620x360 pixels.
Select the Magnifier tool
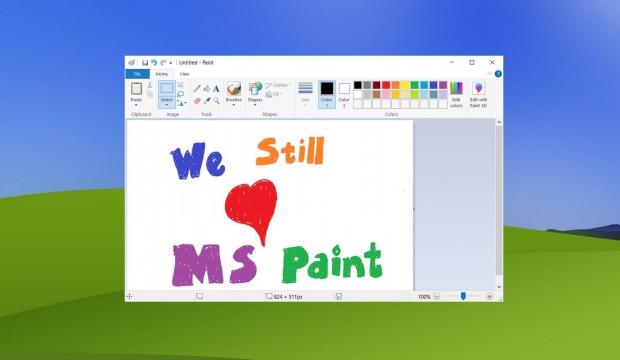pyautogui.click(x=216, y=101)
